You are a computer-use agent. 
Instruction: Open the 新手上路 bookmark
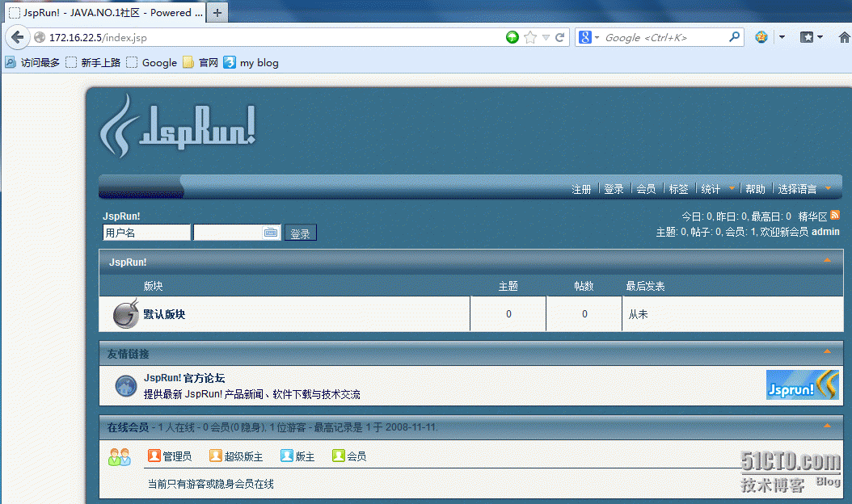94,62
